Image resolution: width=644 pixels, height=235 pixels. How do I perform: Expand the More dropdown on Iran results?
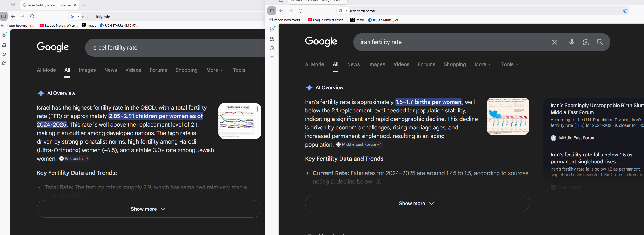[x=483, y=64]
